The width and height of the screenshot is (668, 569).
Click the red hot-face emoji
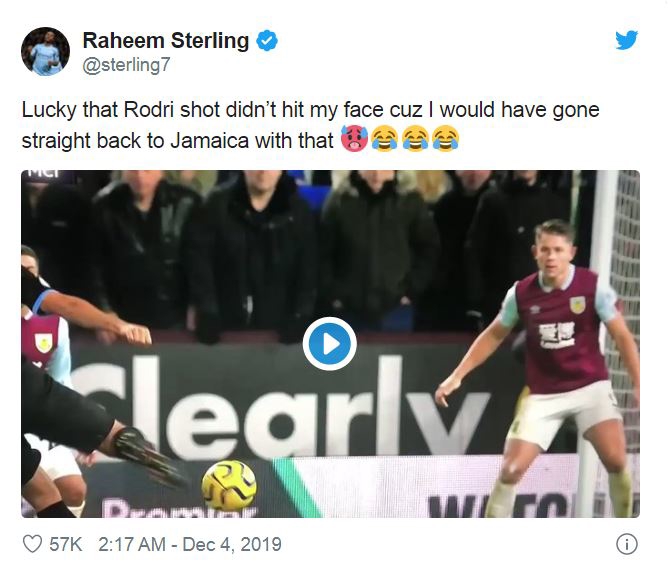[353, 140]
